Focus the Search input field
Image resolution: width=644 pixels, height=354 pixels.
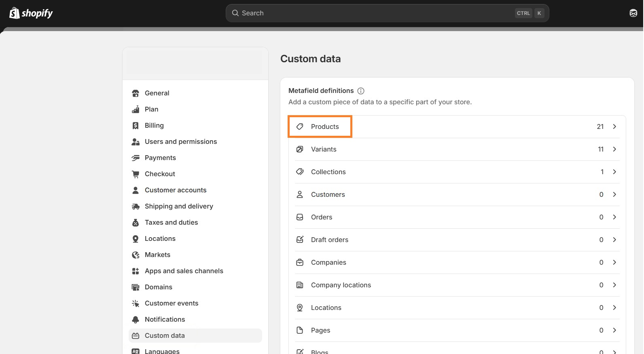(387, 13)
